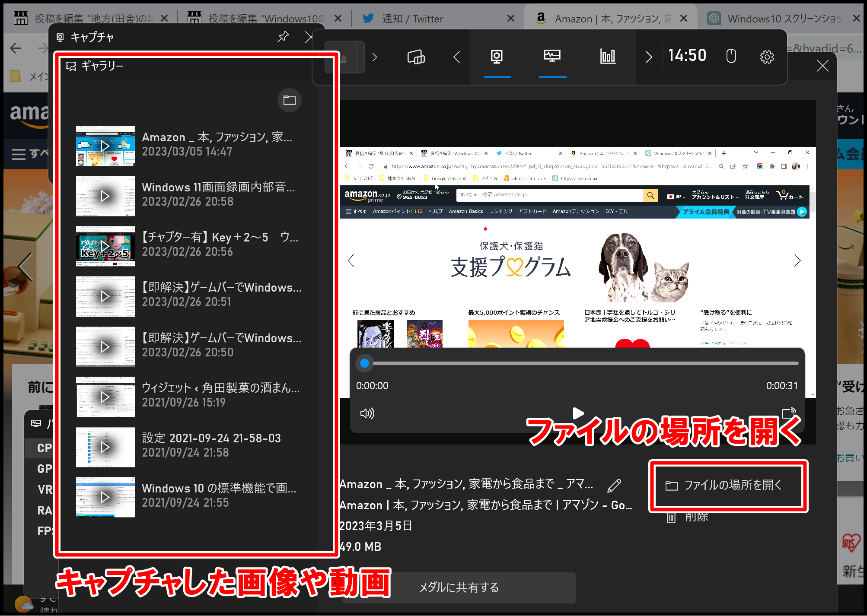Image resolution: width=867 pixels, height=616 pixels.
Task: Open the Resources bar-chart widget icon
Action: (607, 57)
